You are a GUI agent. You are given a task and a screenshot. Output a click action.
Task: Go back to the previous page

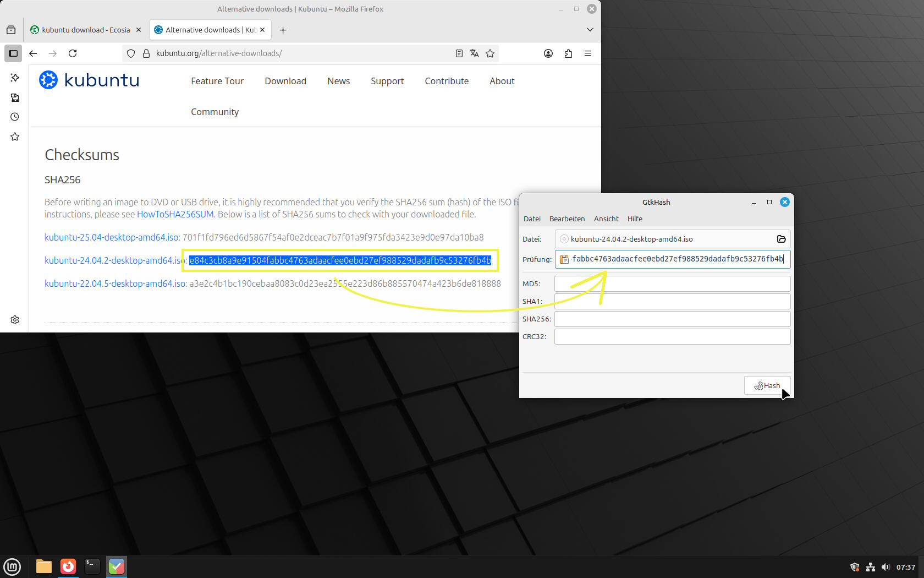click(x=33, y=53)
